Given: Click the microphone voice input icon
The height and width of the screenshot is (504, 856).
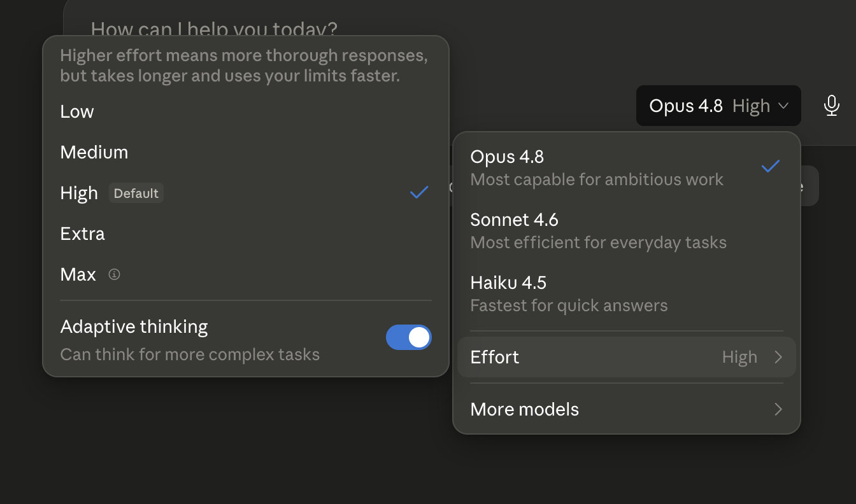Looking at the screenshot, I should pyautogui.click(x=831, y=106).
